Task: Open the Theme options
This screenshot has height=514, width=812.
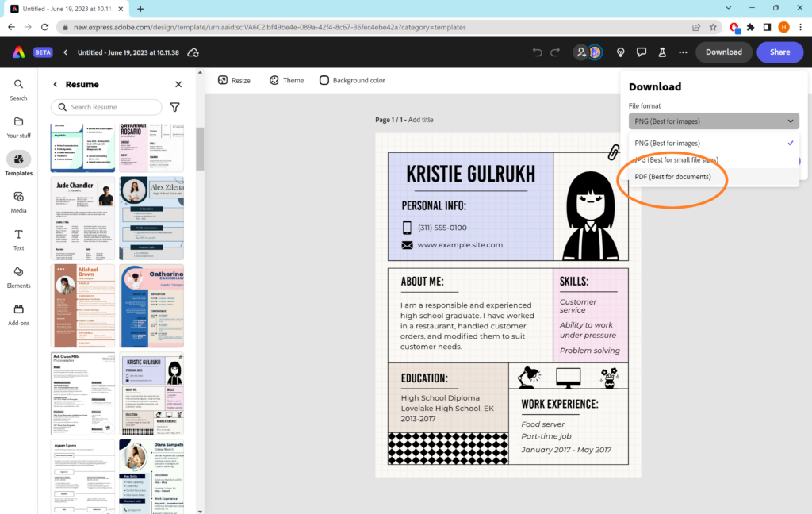Action: [286, 80]
